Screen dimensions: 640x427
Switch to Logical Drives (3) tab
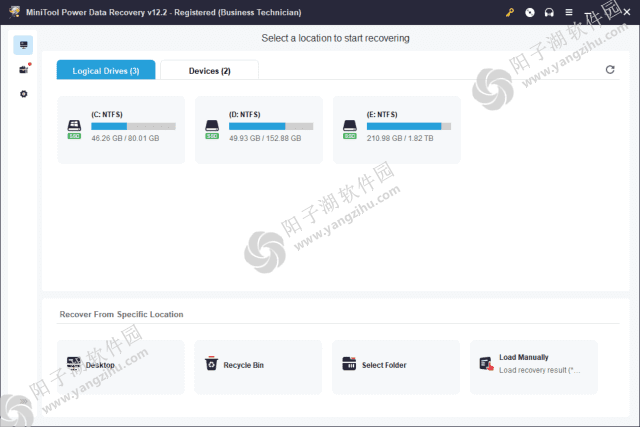[x=106, y=70]
